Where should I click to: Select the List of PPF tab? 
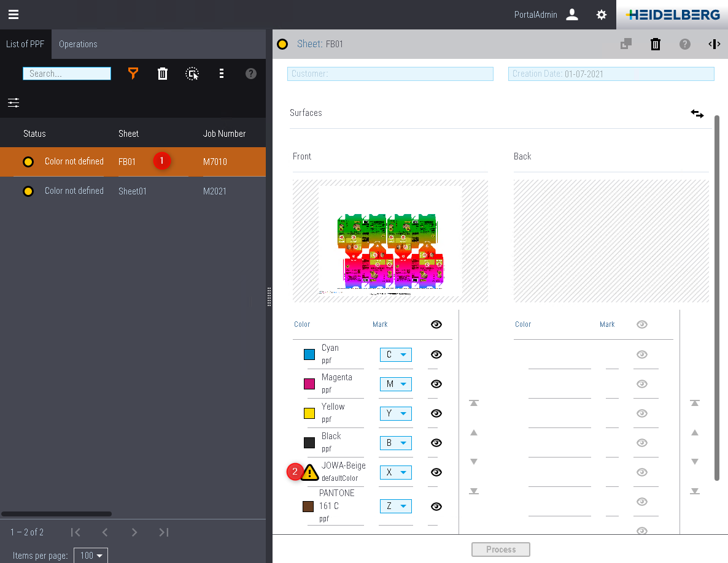25,44
